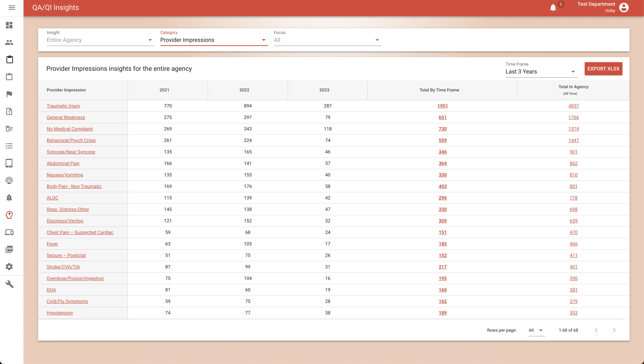Open the Body Pain - Non Traumatic link

[x=74, y=186]
